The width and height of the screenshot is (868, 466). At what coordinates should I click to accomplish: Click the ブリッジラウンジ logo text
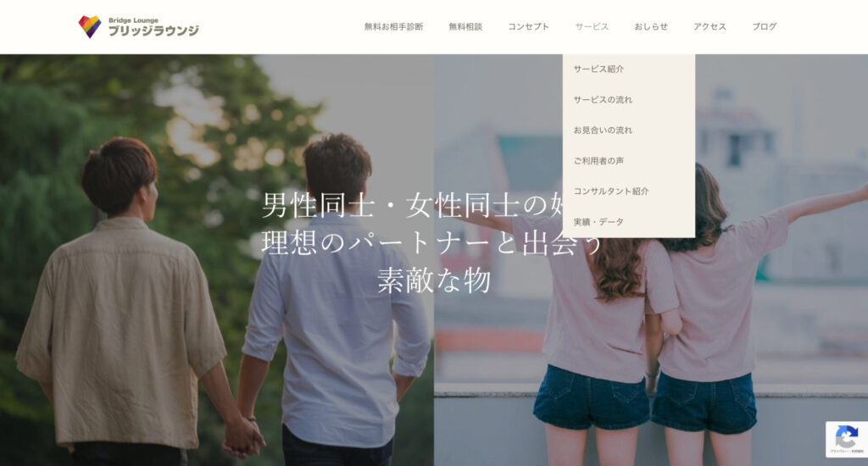(x=153, y=31)
